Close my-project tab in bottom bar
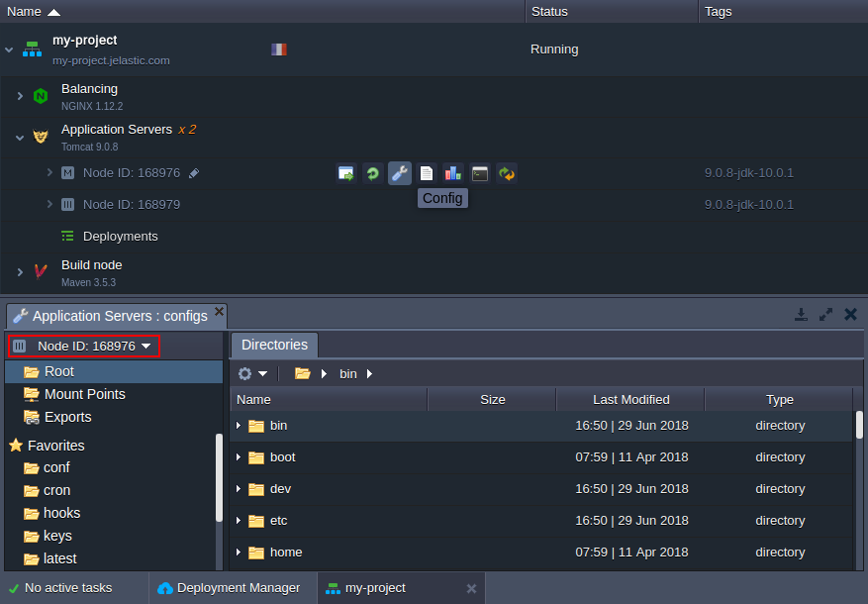The width and height of the screenshot is (868, 604). pyautogui.click(x=472, y=588)
